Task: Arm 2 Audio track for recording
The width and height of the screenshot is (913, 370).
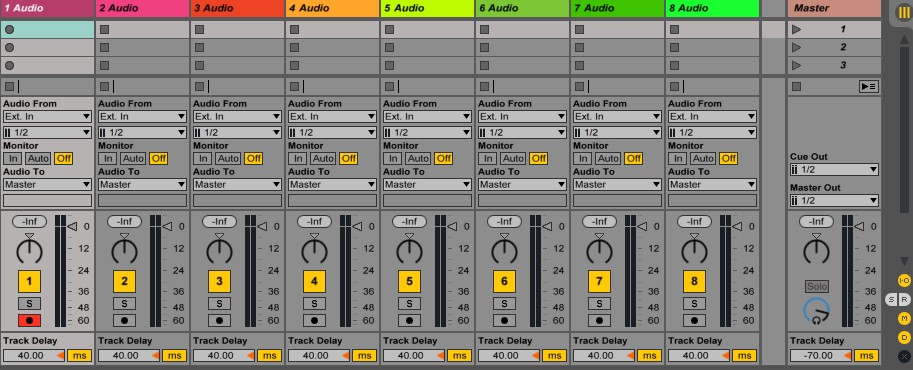Action: pyautogui.click(x=124, y=320)
